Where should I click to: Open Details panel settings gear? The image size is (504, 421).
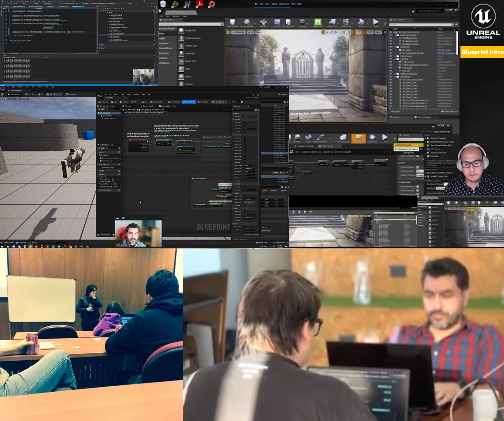258,110
